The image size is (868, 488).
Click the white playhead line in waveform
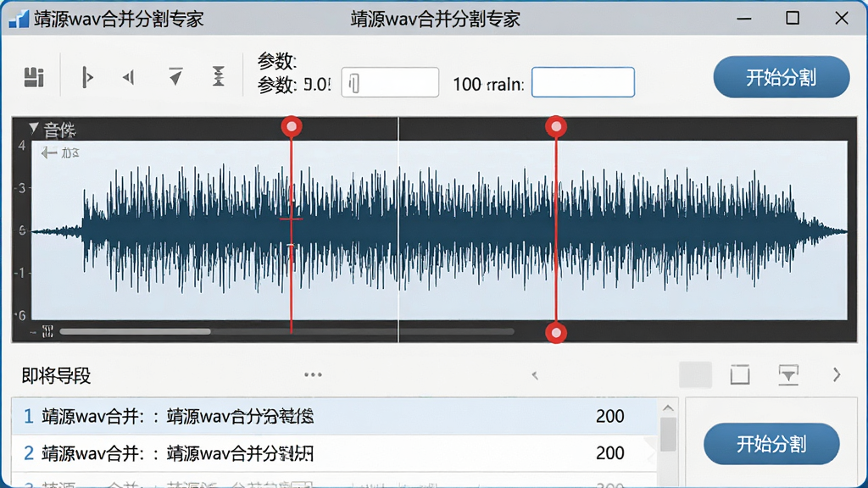(x=398, y=230)
